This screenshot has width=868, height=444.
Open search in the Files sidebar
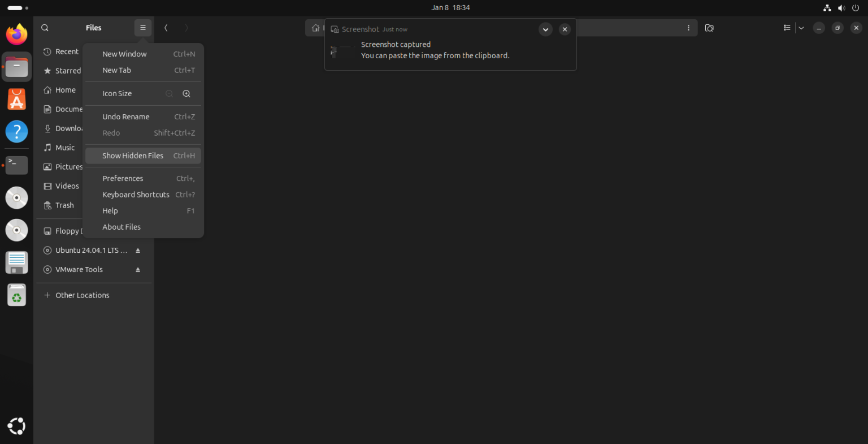pyautogui.click(x=45, y=28)
